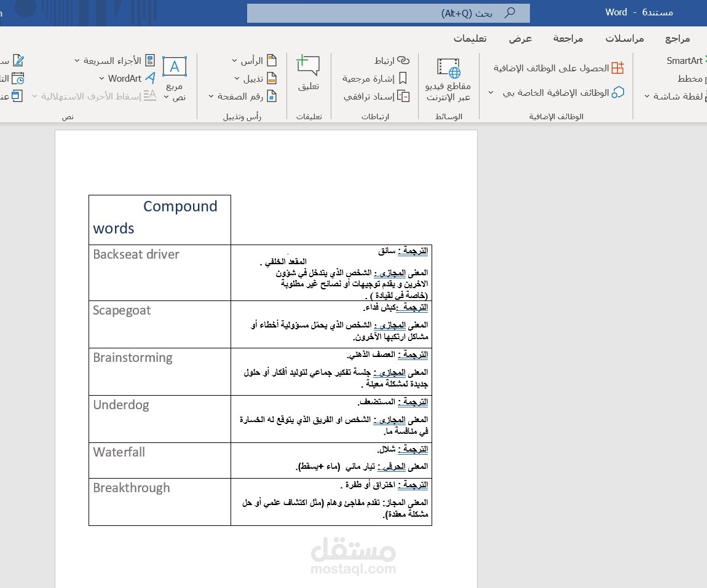Open the Mailings (مراسلات) tab
Screen dimensions: 707x588
coord(625,39)
